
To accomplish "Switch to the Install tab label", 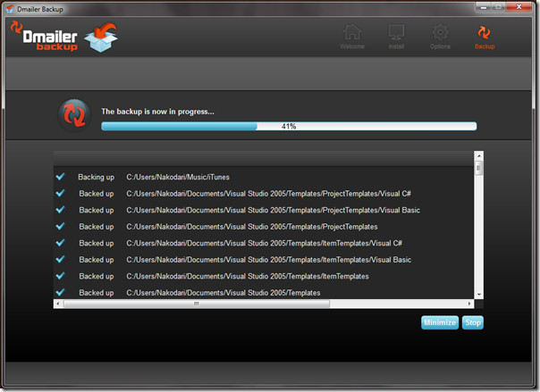I will 396,46.
